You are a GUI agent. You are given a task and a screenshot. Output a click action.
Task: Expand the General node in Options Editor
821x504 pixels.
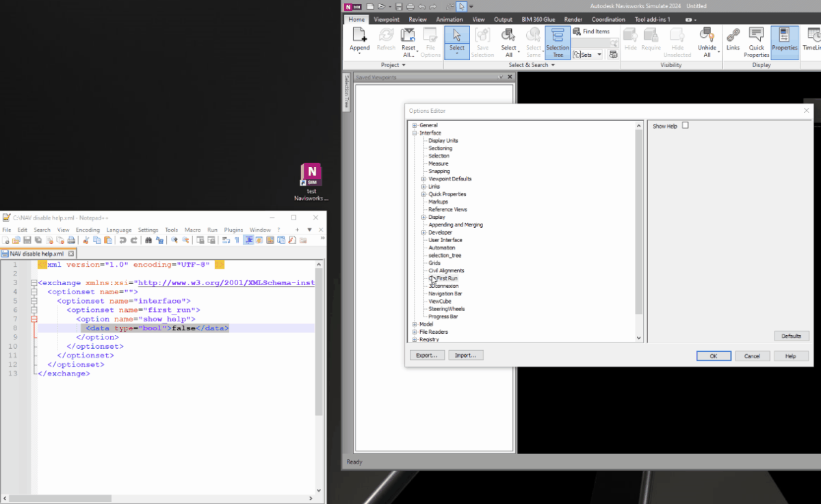415,124
